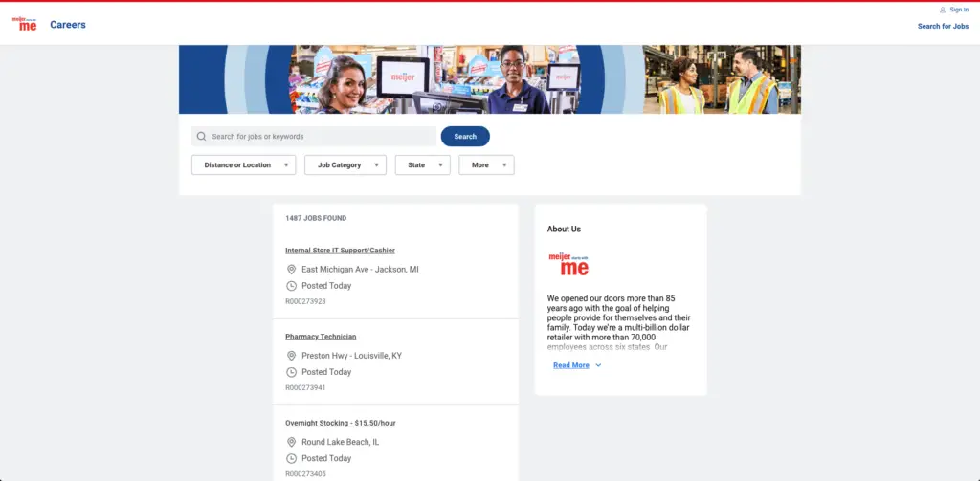Click job ID R000273923

pyautogui.click(x=305, y=301)
